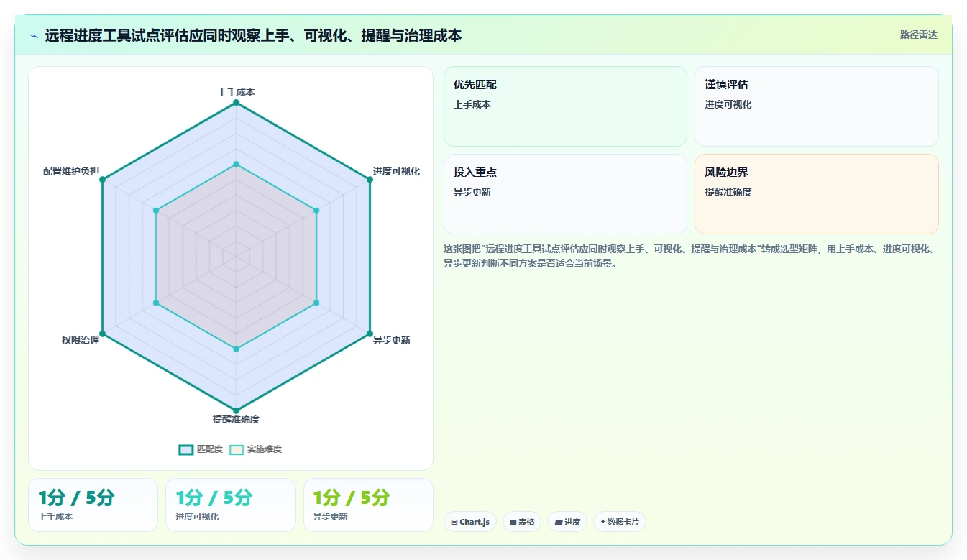Click the 上手成本 radar axis label
Image resolution: width=967 pixels, height=560 pixels.
pyautogui.click(x=236, y=92)
